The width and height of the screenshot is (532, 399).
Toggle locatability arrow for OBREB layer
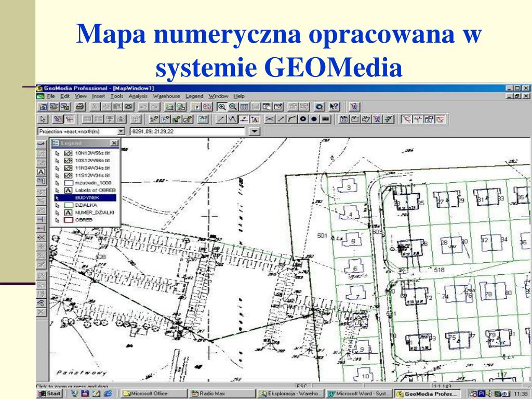coord(57,220)
